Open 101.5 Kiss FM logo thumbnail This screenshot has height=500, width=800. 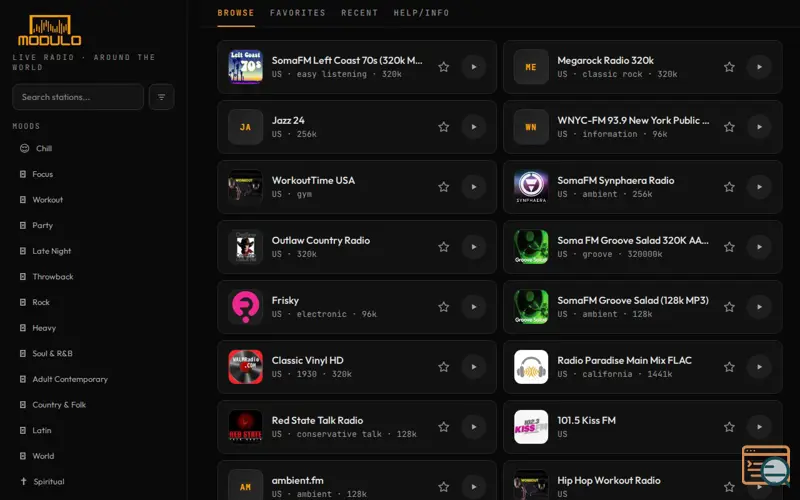click(531, 427)
